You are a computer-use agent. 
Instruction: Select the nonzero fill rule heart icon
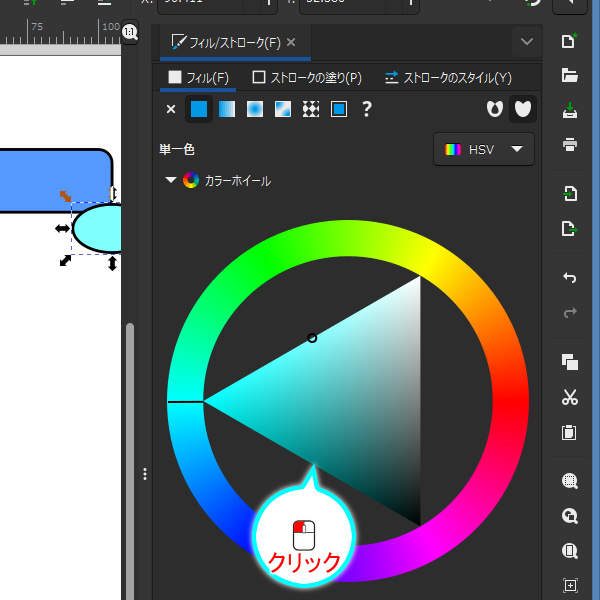tap(523, 109)
